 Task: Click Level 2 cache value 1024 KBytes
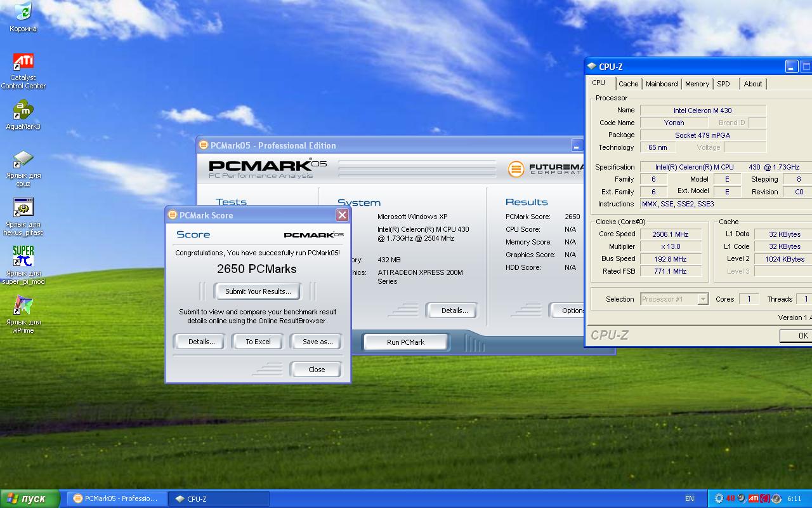(x=783, y=259)
